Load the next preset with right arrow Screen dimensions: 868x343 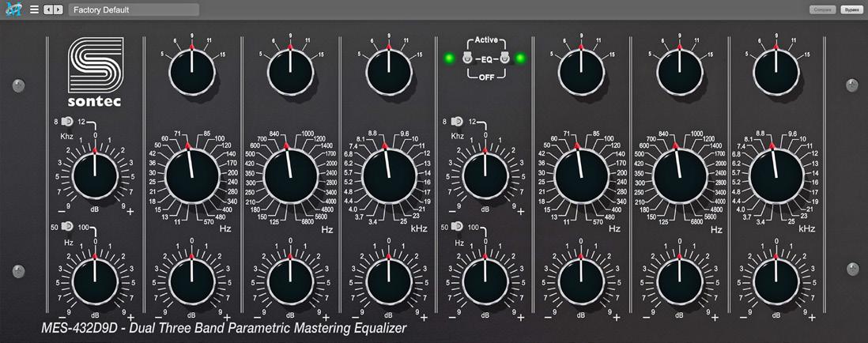(57, 9)
